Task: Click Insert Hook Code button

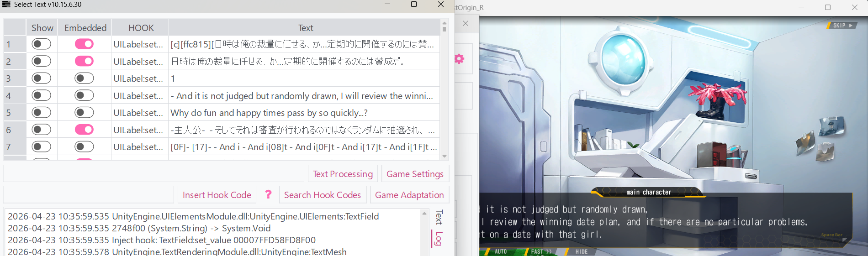Action: [x=217, y=195]
